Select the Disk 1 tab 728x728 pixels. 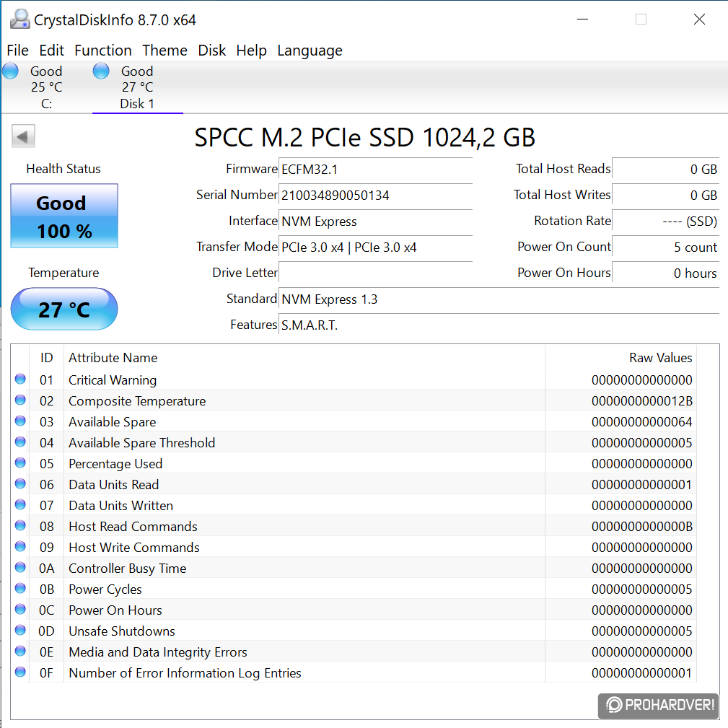137,87
